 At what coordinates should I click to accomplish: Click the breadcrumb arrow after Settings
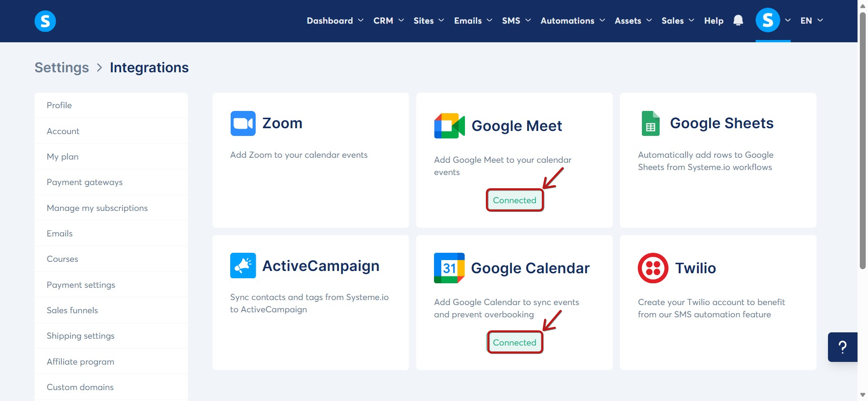pyautogui.click(x=100, y=68)
